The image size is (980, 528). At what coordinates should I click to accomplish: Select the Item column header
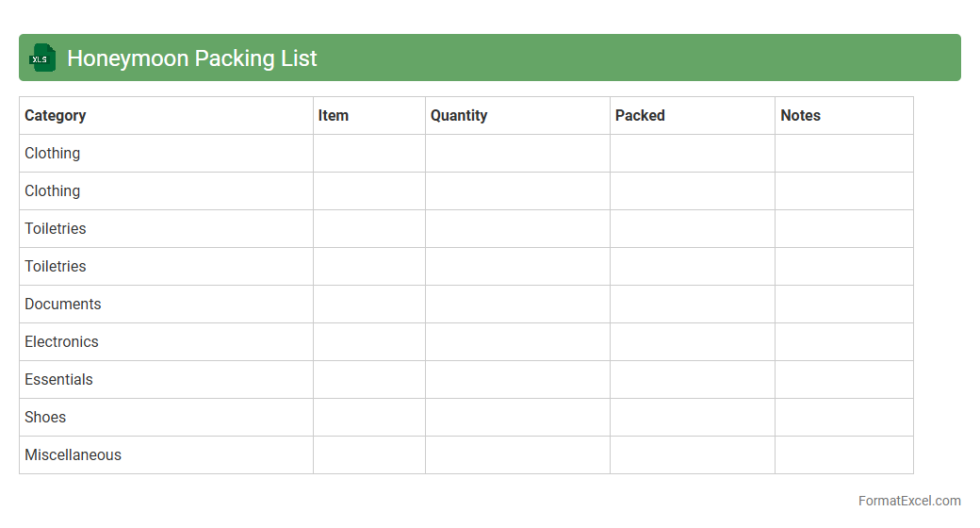click(x=333, y=115)
